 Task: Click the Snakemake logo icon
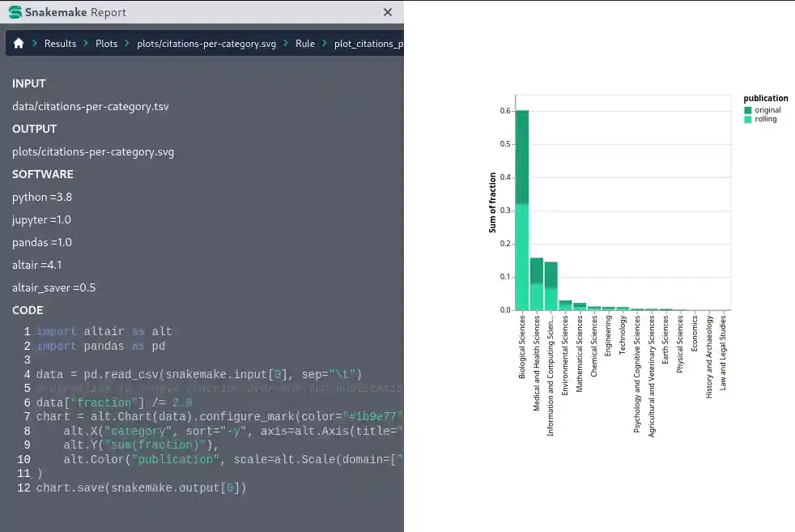(15, 13)
